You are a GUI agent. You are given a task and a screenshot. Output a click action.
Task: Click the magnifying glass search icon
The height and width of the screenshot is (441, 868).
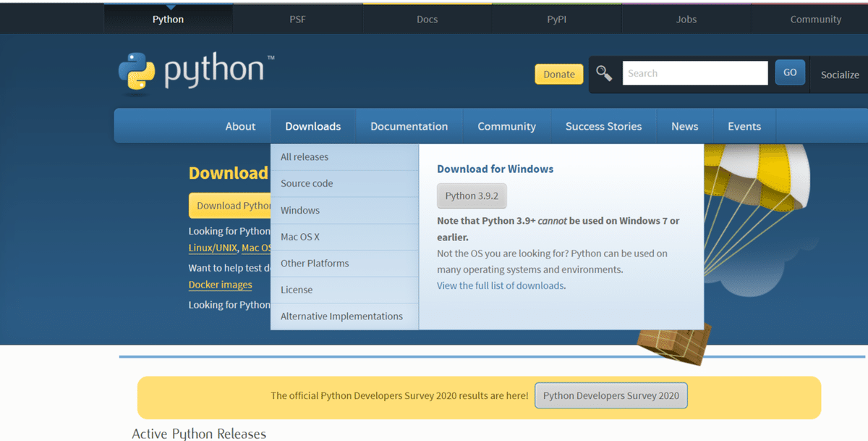pyautogui.click(x=604, y=73)
